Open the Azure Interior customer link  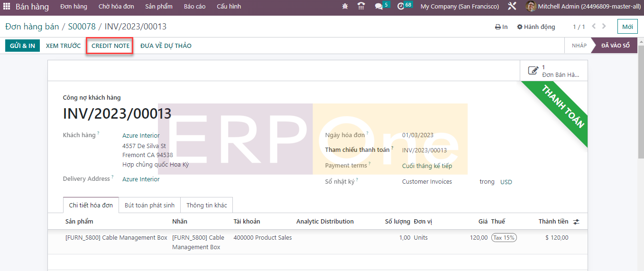tap(141, 136)
